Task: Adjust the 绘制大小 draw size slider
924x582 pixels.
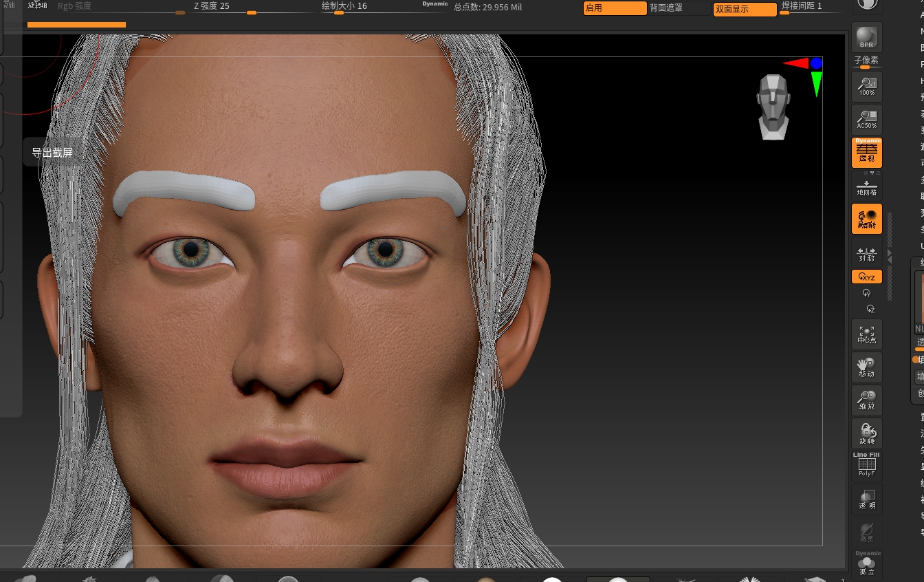Action: [x=385, y=8]
